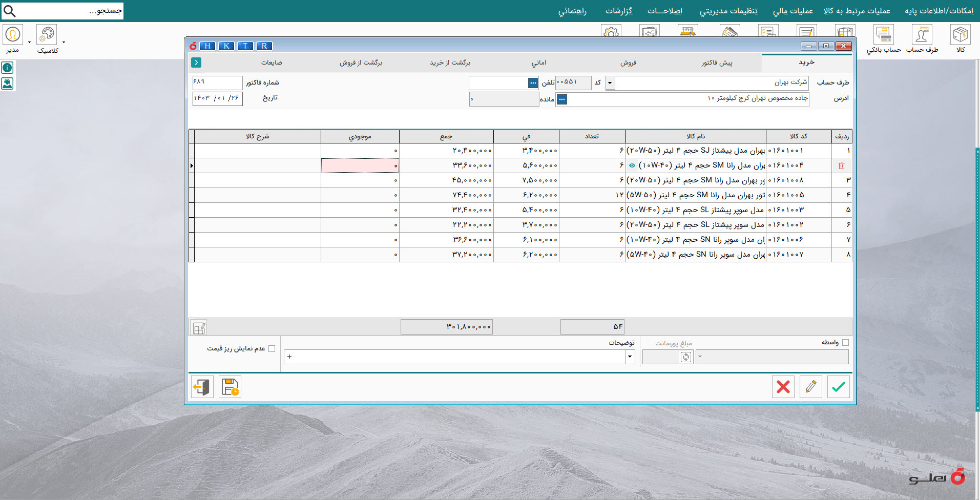Click the كلاسيک theme palette icon

click(x=47, y=35)
